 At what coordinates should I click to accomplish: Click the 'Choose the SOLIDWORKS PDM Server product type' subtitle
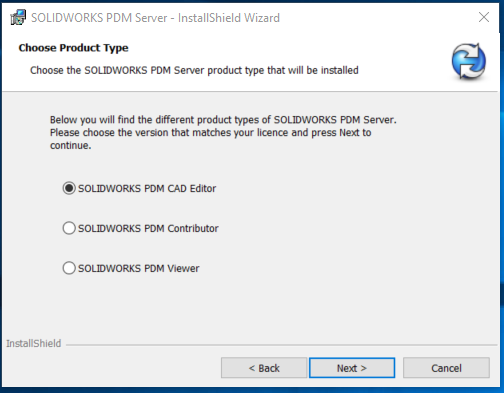[194, 70]
